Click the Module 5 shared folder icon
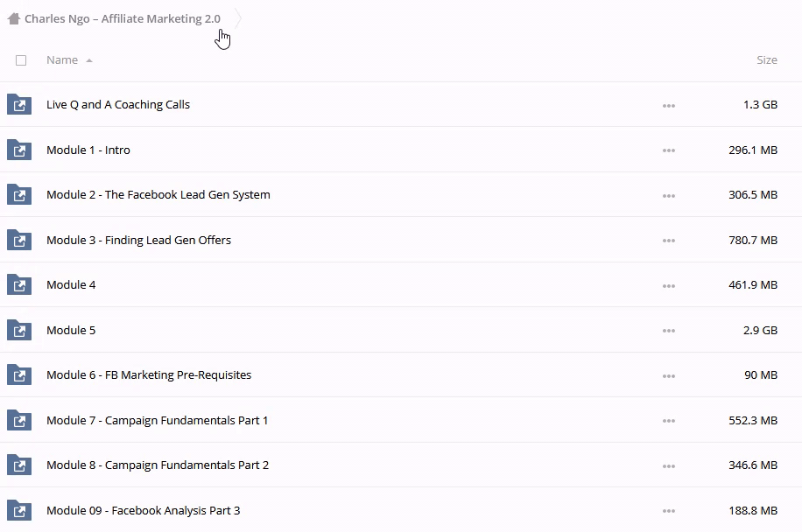The height and width of the screenshot is (532, 802). coord(19,331)
